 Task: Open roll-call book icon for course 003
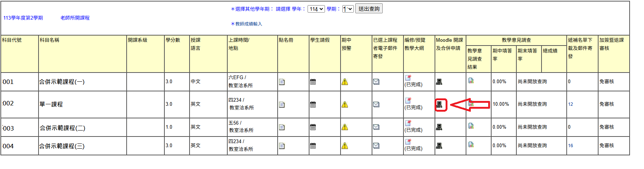pyautogui.click(x=282, y=127)
